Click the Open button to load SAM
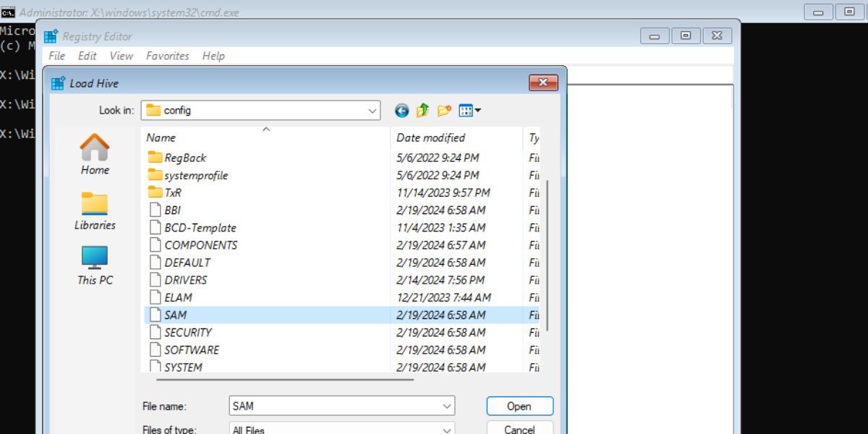Screen dimensions: 868x434 click(x=519, y=406)
